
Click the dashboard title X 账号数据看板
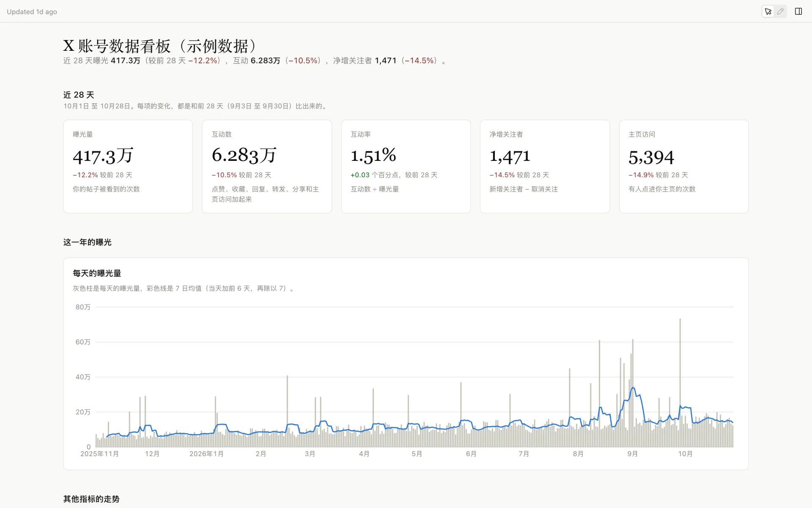click(160, 46)
